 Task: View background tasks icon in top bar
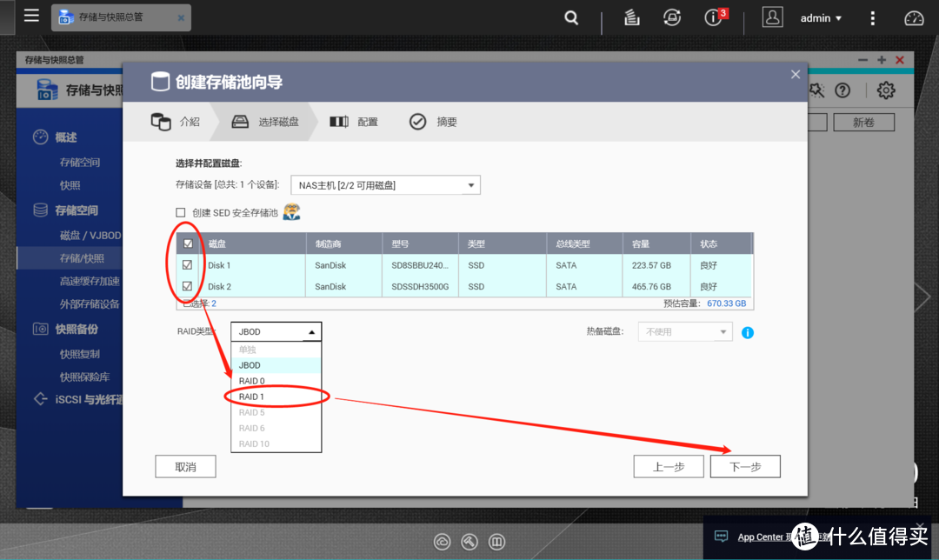[631, 17]
